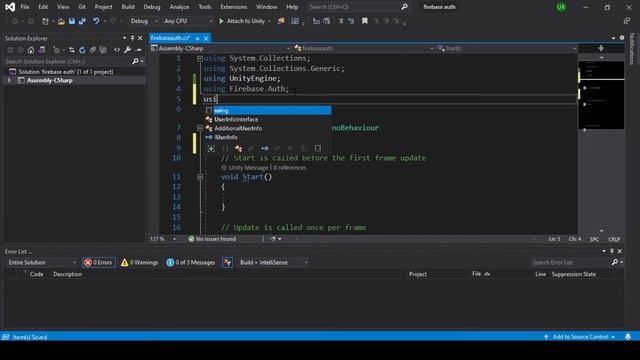Open the firebaseauth class dropdown
The image size is (640, 360).
(x=364, y=49)
